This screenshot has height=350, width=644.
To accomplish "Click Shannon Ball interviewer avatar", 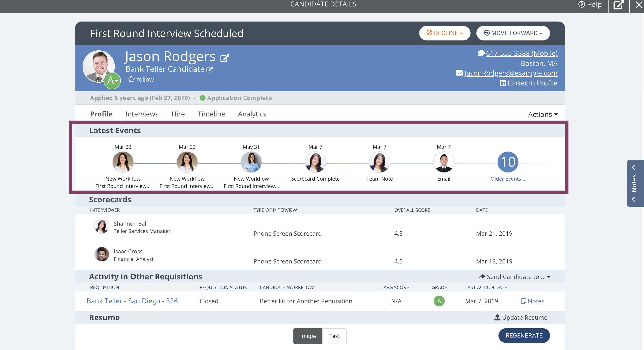I will 102,226.
